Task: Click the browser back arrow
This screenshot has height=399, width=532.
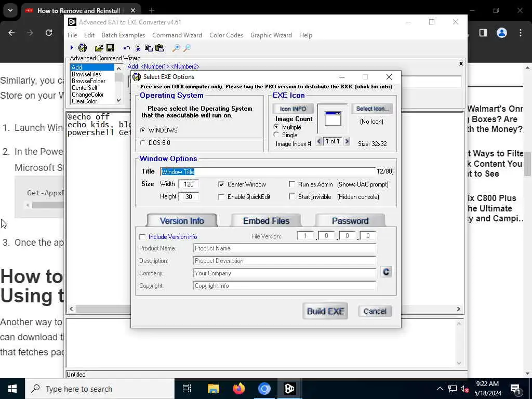Action: 11,33
